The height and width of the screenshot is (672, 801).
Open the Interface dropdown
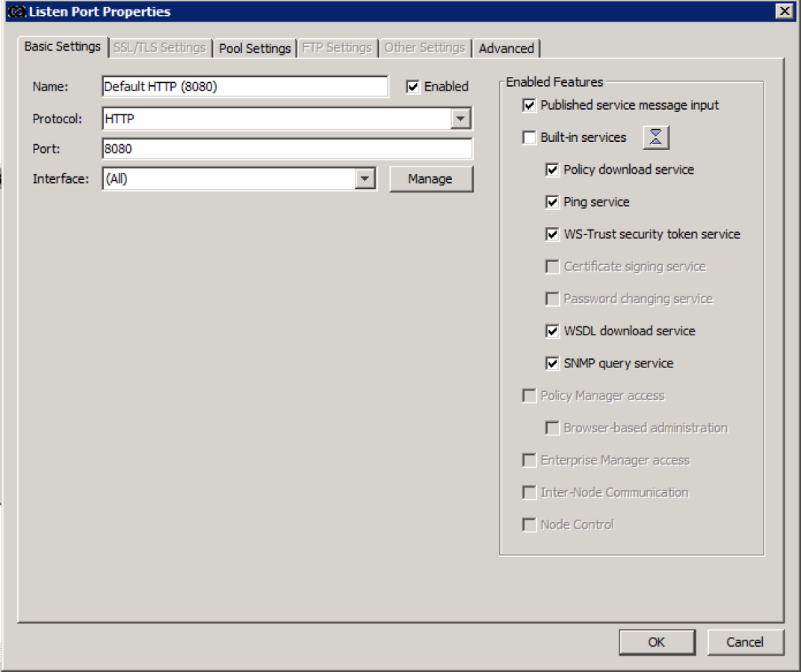point(365,178)
